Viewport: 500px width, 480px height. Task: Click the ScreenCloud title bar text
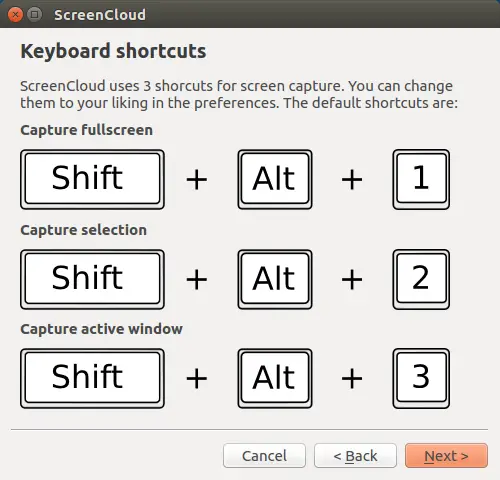tap(100, 15)
